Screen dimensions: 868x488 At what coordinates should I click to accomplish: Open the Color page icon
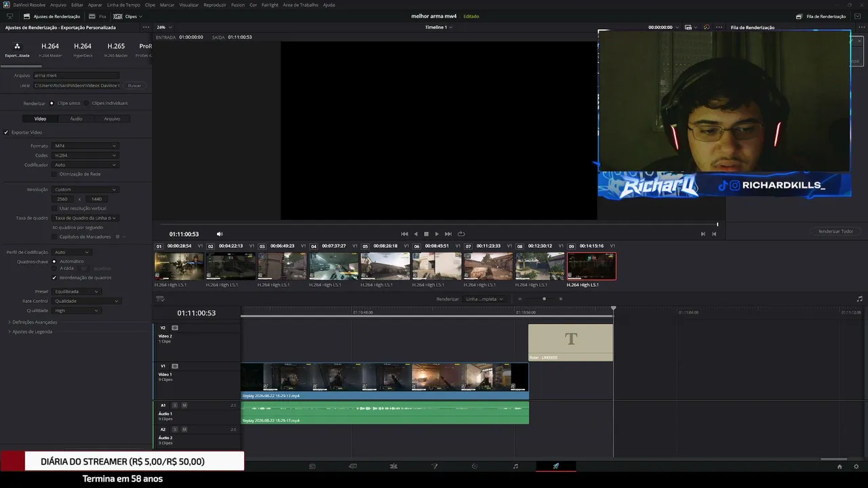pyautogui.click(x=475, y=466)
